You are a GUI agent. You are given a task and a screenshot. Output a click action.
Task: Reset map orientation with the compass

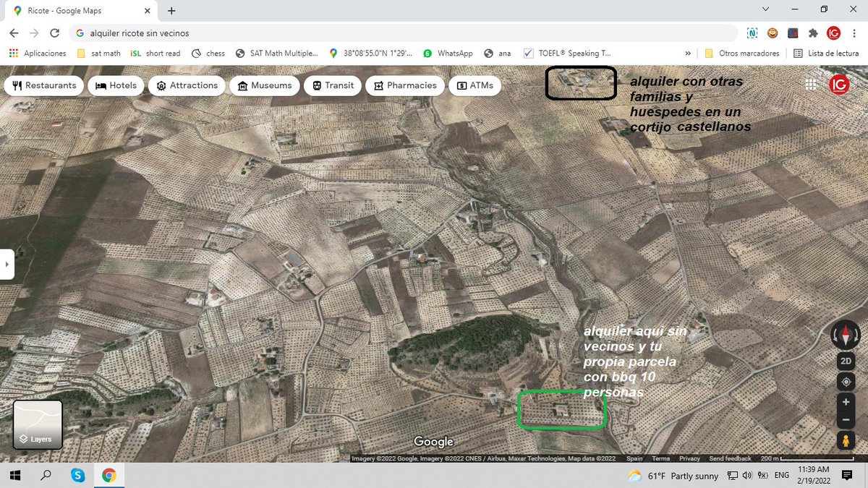(x=846, y=335)
